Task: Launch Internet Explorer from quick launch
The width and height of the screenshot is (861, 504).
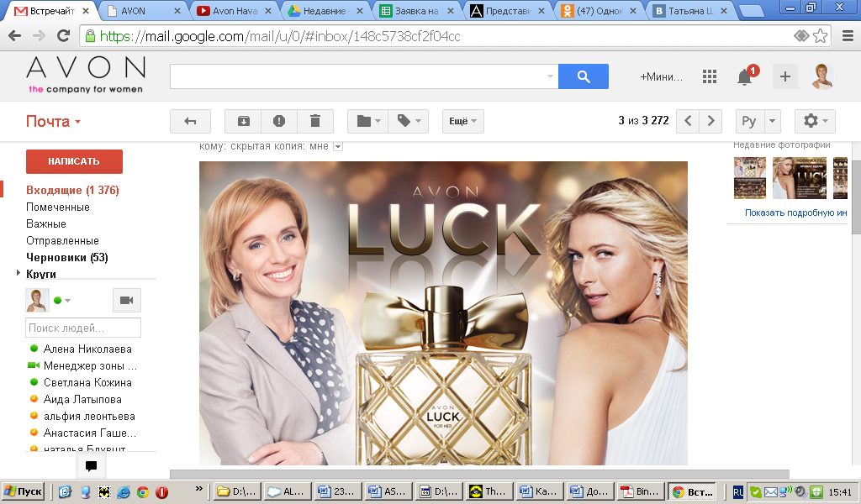Action: pyautogui.click(x=124, y=492)
